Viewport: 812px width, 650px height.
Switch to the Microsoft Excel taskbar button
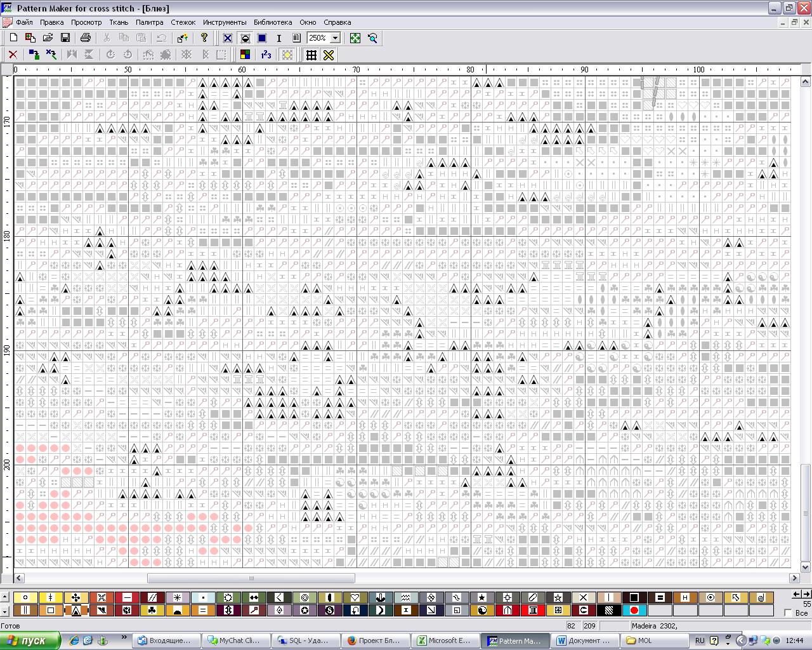(x=445, y=640)
